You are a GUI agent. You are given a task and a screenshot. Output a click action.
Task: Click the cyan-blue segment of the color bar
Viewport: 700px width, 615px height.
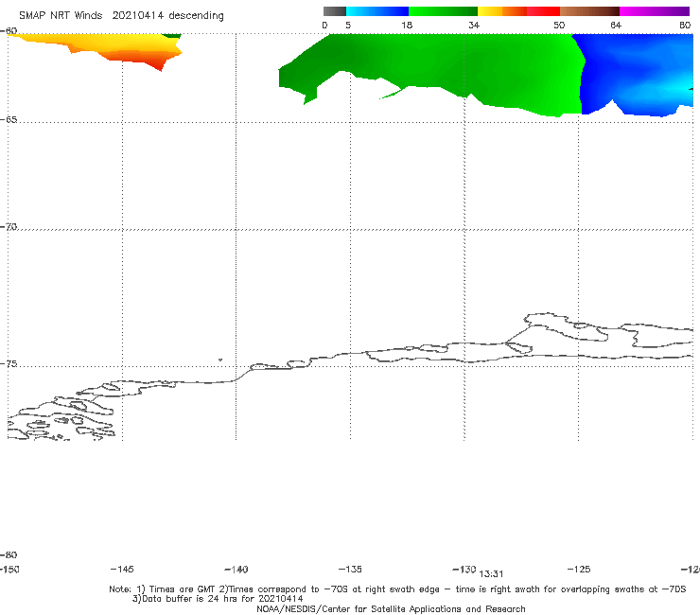pyautogui.click(x=377, y=11)
